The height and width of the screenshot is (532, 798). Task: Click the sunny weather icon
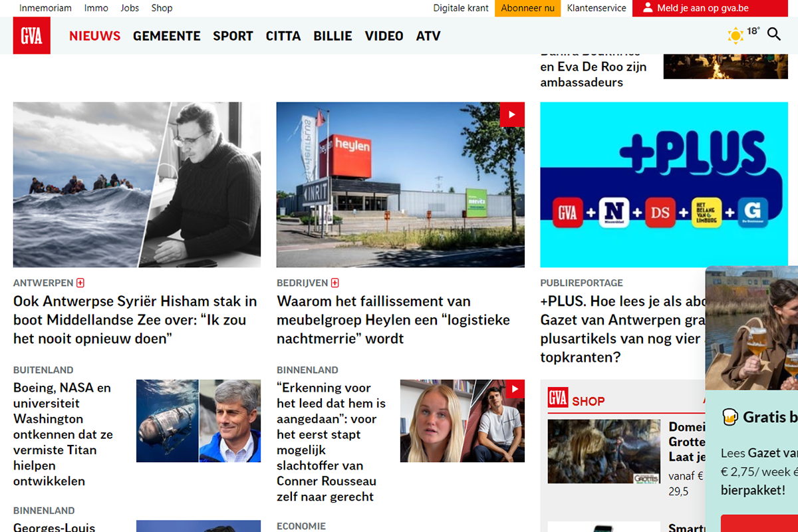(x=735, y=35)
